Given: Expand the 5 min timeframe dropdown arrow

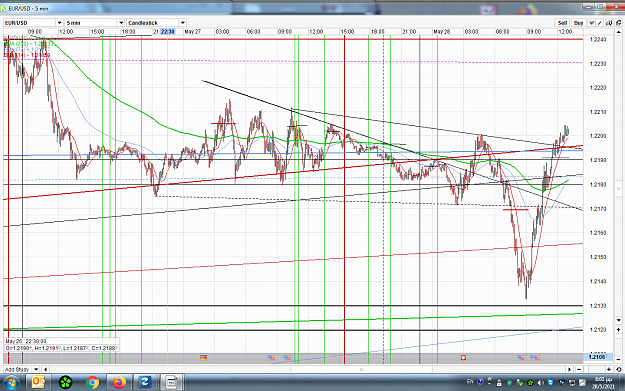Looking at the screenshot, I should [x=121, y=23].
